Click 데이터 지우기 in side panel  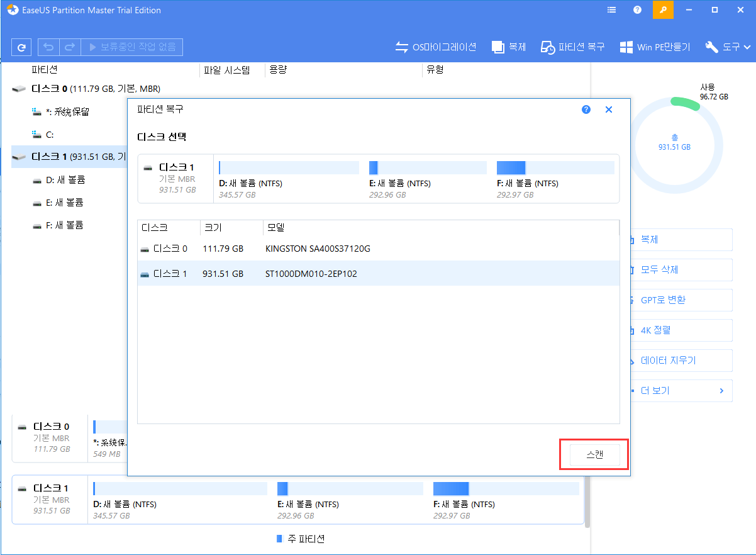tap(681, 361)
